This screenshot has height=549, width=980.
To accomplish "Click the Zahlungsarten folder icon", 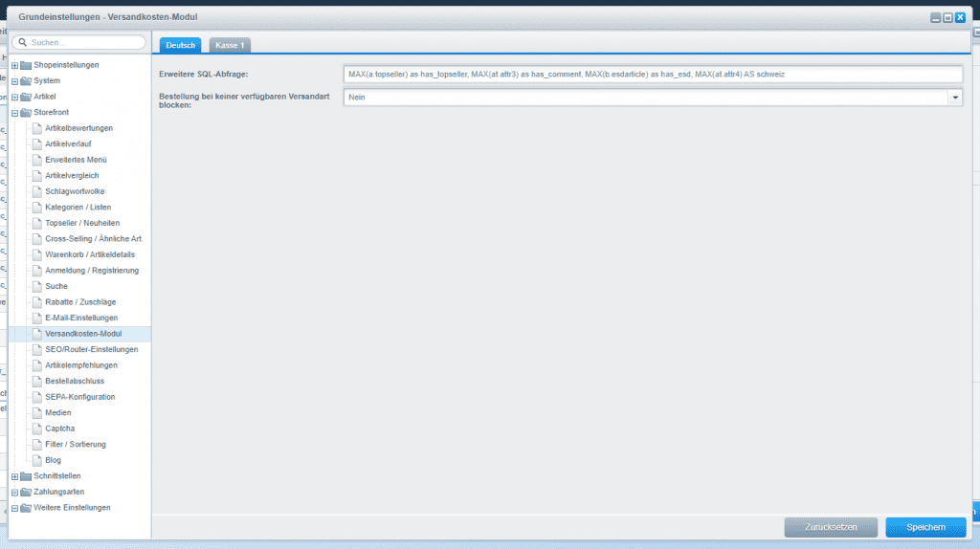I will pos(26,492).
